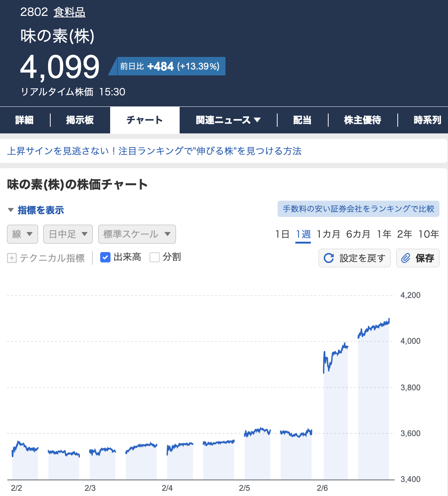Switch to the 掲示板 tab
The image size is (448, 496).
[x=80, y=120]
